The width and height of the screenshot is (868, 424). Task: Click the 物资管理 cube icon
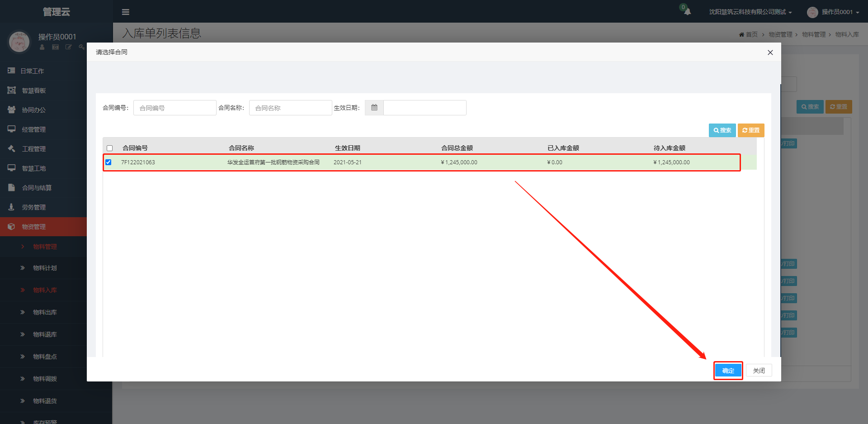[11, 226]
